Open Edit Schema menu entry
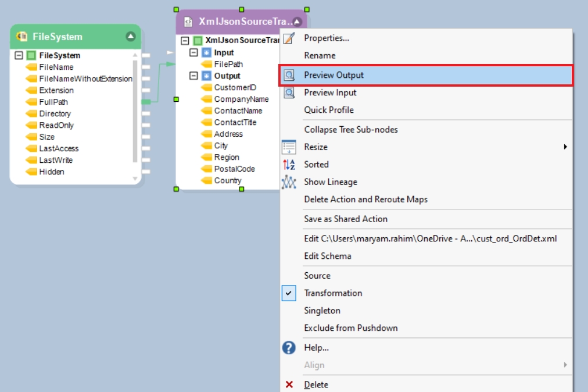 (327, 256)
